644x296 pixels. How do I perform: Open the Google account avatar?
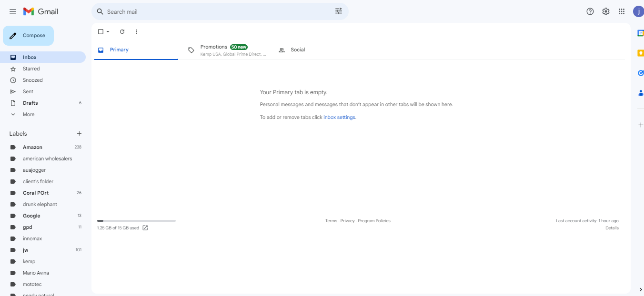click(x=638, y=11)
